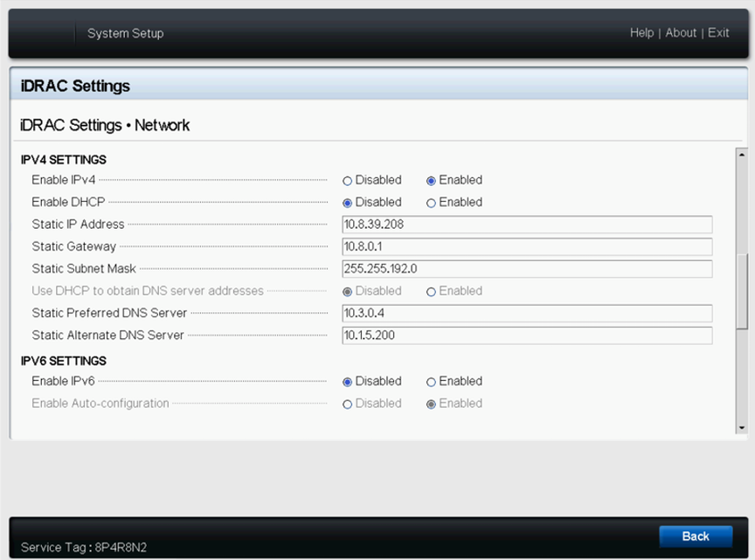Click the scrollbar up arrow

[742, 155]
